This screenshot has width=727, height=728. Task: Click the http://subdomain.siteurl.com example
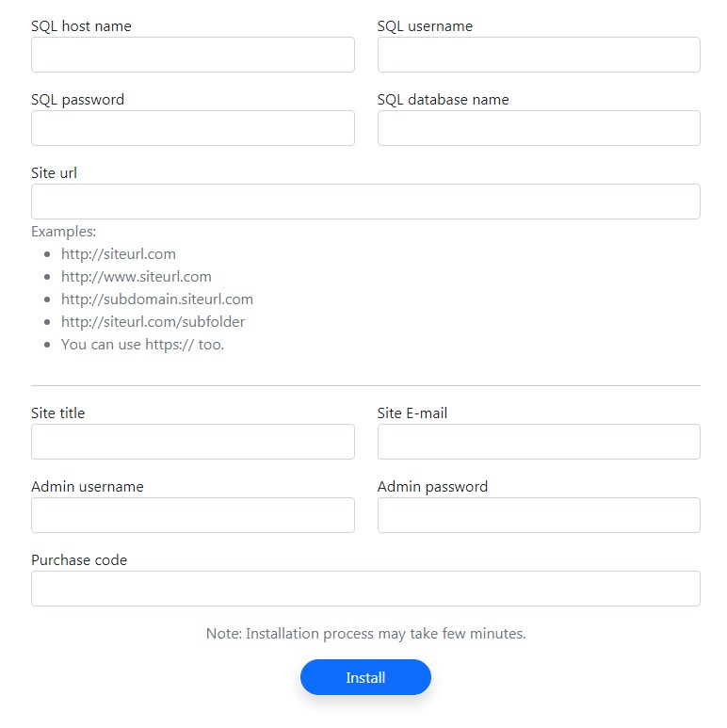(x=157, y=299)
